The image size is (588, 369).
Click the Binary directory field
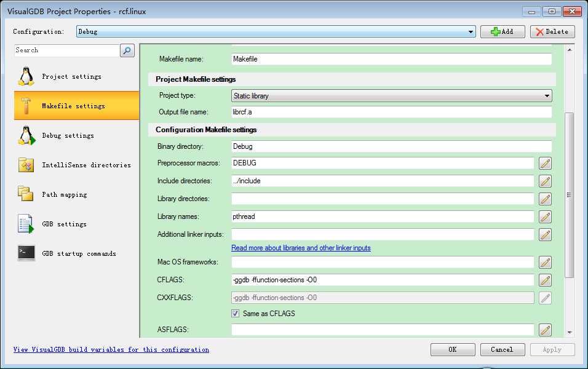[x=392, y=146]
